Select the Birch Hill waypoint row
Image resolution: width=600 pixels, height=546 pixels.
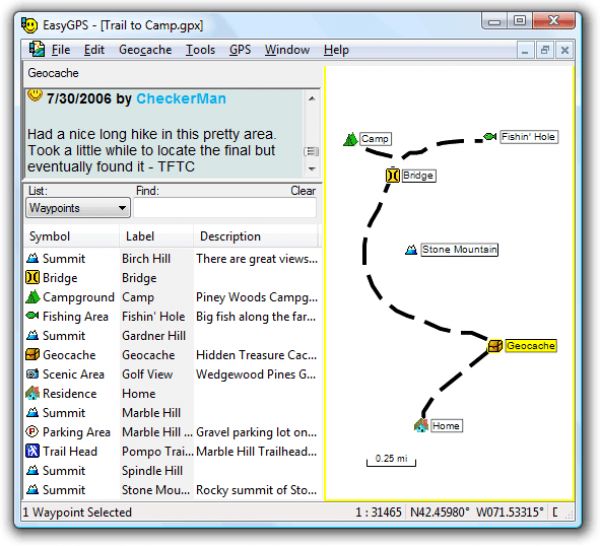click(146, 258)
